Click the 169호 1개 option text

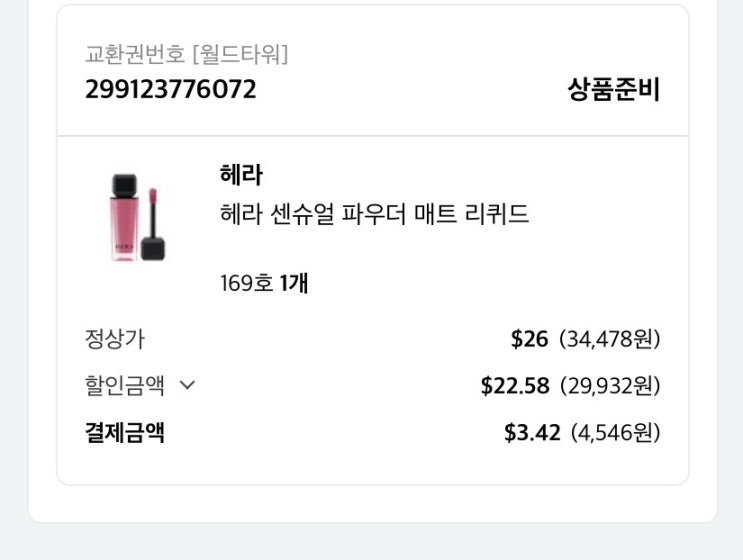click(264, 283)
